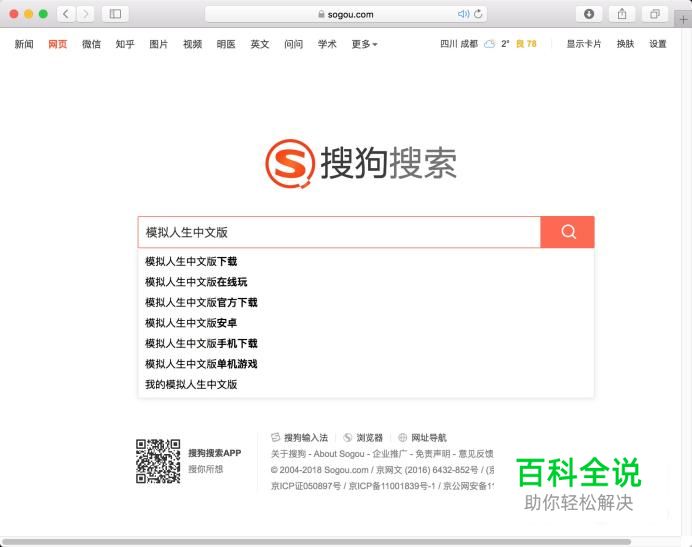Click the 换肤 link
Image resolution: width=692 pixels, height=547 pixels.
click(625, 44)
